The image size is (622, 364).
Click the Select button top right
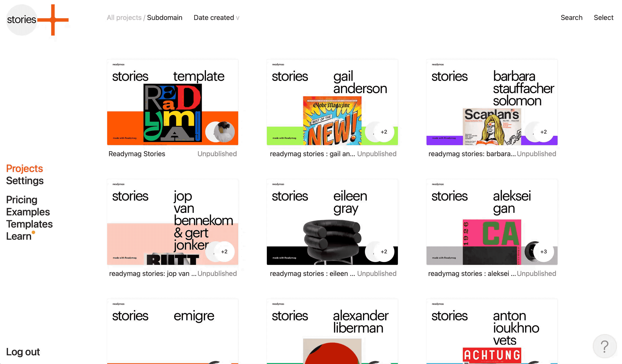coord(604,17)
